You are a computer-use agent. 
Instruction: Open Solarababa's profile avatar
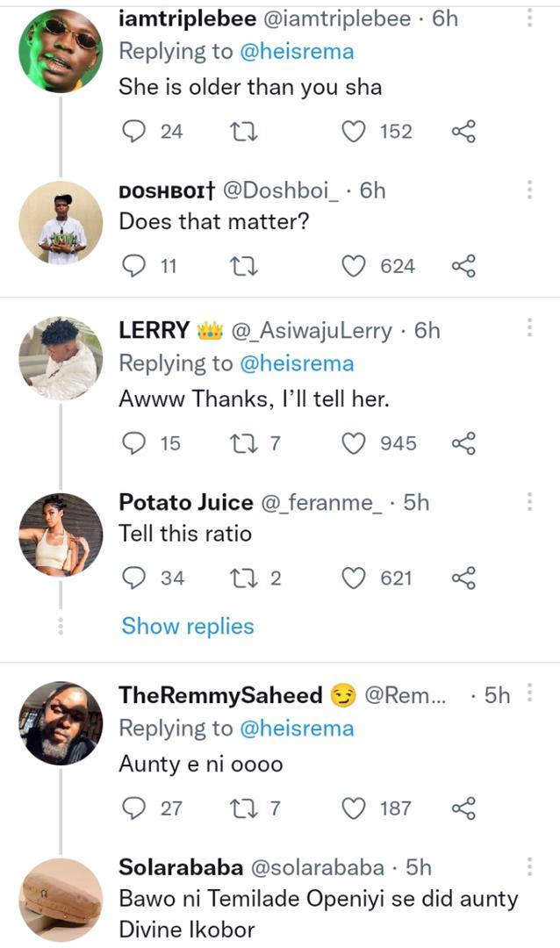(x=61, y=900)
